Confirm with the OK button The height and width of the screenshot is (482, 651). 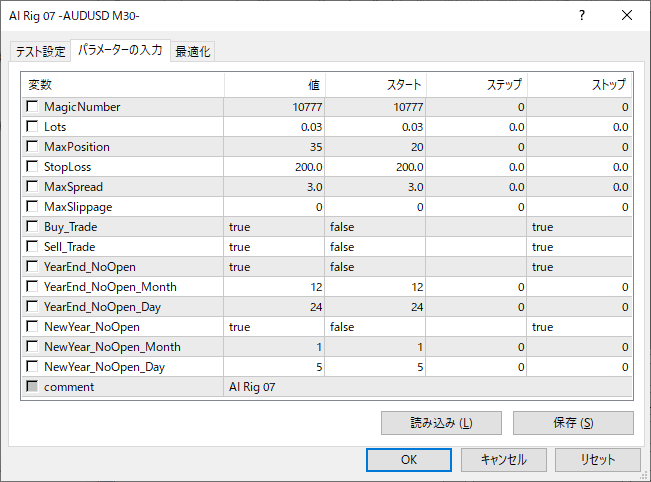pos(409,460)
